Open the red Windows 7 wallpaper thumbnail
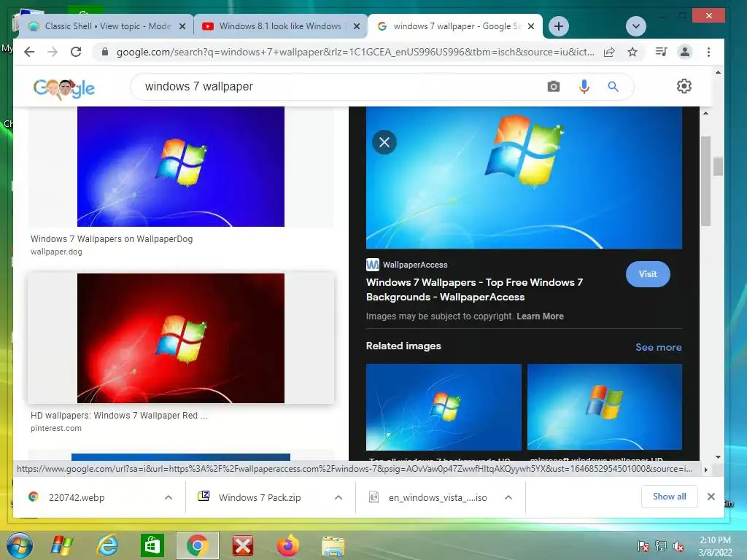The image size is (747, 560). tap(181, 338)
